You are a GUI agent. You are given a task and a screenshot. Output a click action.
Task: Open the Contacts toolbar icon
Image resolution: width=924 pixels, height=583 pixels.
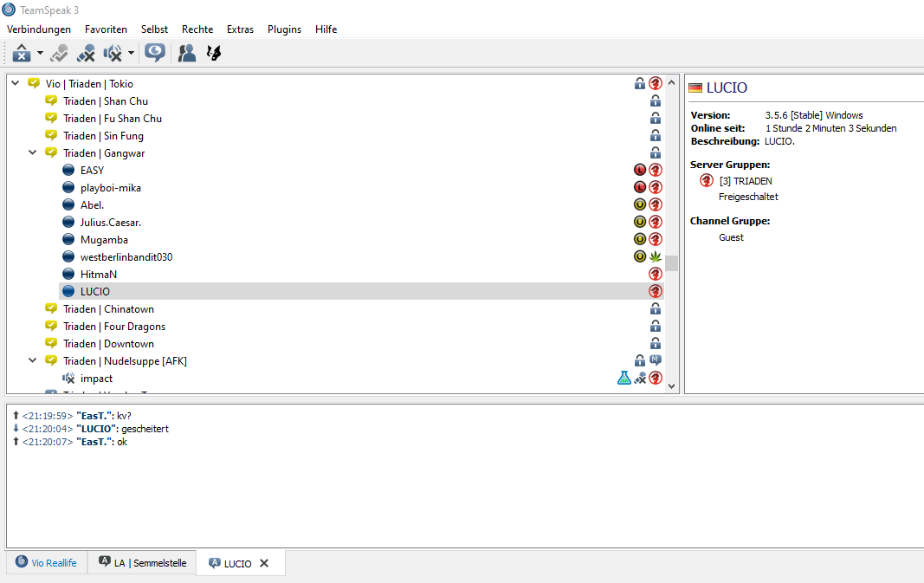click(x=187, y=53)
